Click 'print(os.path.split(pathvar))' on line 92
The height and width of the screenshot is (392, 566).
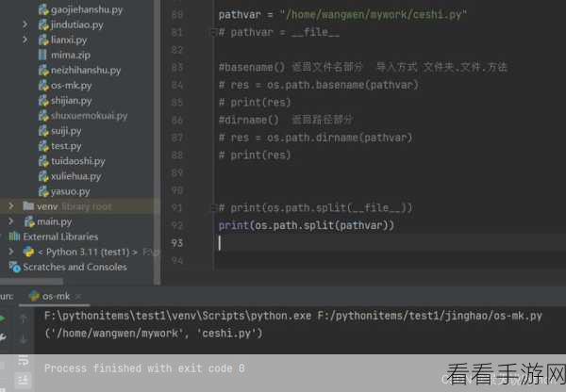(306, 226)
